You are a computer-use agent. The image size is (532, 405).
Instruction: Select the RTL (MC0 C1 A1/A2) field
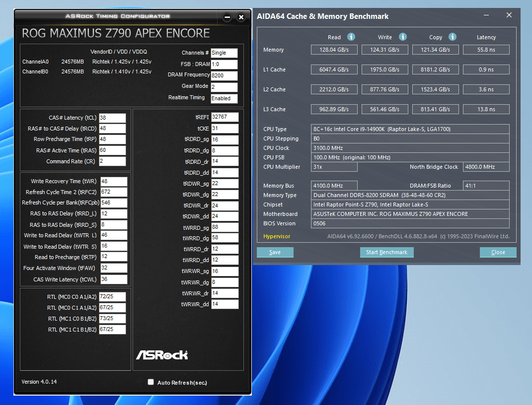(x=112, y=307)
